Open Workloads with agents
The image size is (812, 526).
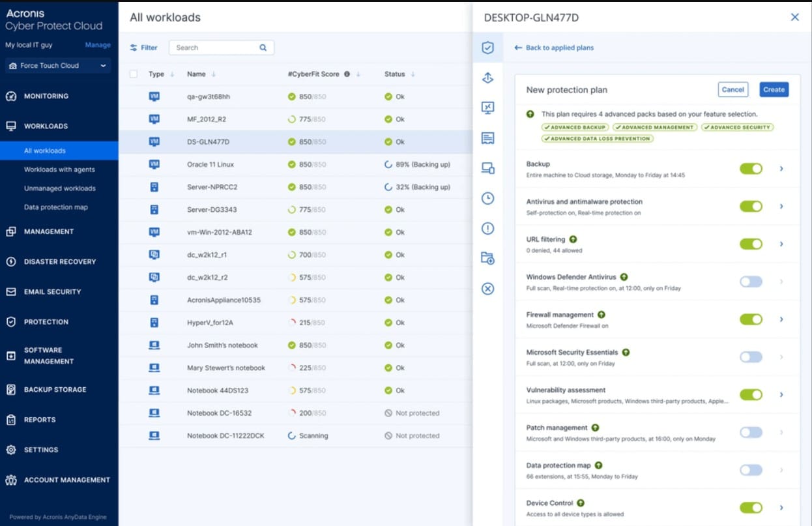pos(59,169)
